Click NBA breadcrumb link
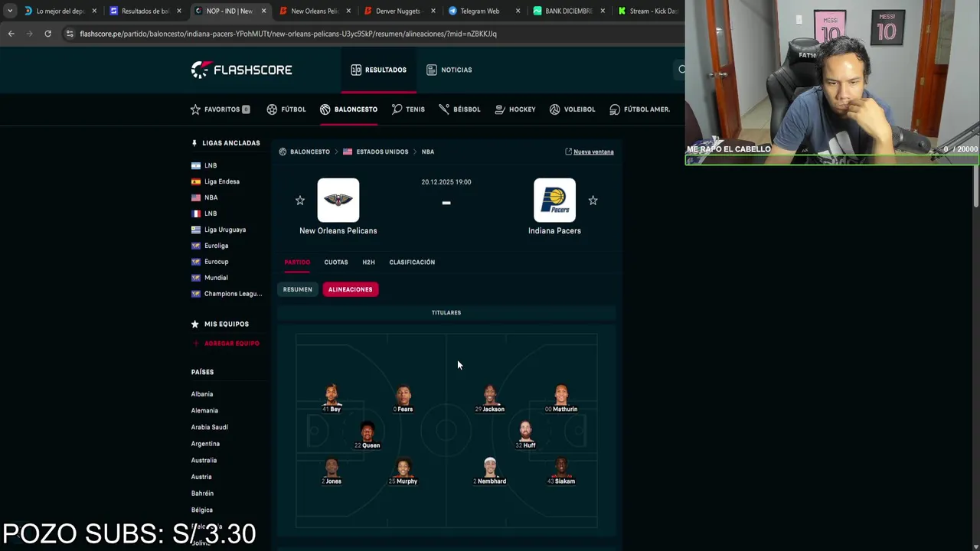This screenshot has height=551, width=980. pyautogui.click(x=428, y=152)
